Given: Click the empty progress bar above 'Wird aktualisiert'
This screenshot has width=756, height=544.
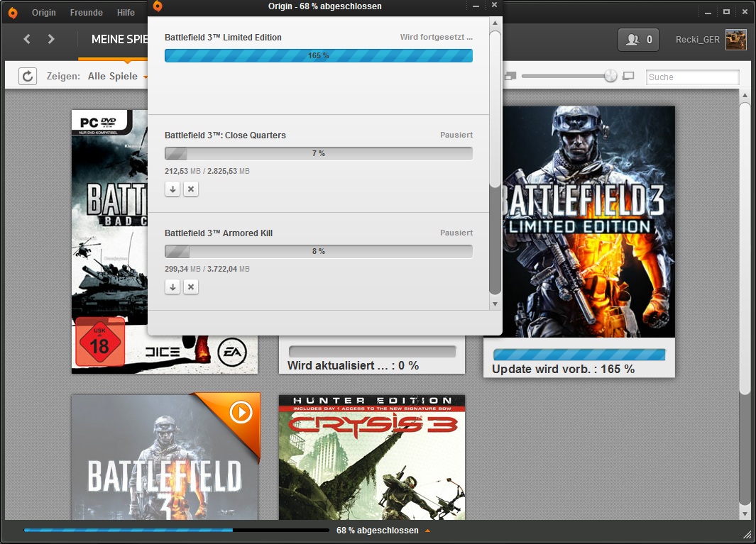Looking at the screenshot, I should tap(372, 351).
